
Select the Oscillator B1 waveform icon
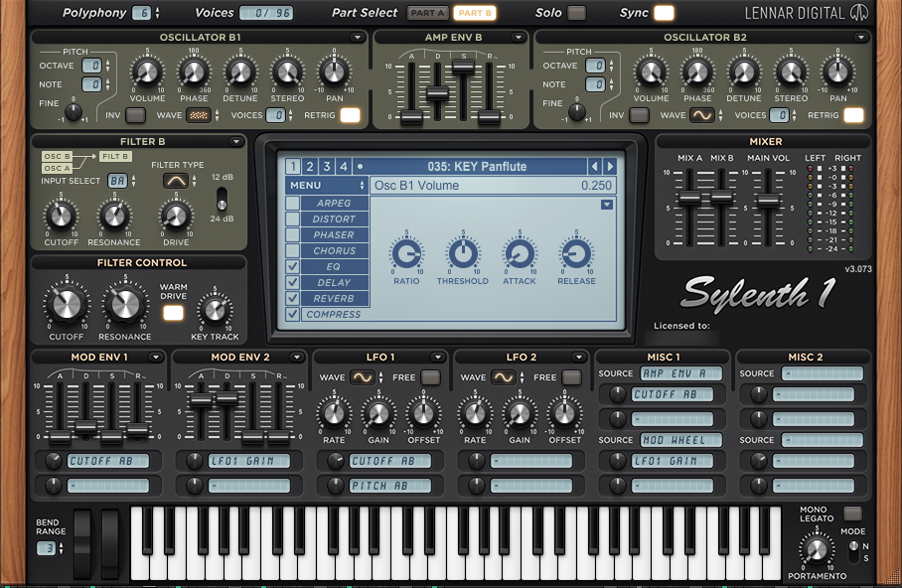pyautogui.click(x=199, y=115)
